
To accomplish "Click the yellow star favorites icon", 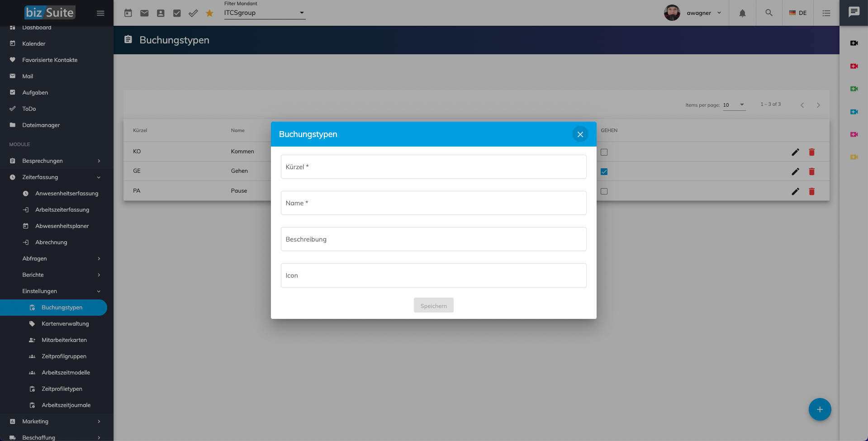I will click(209, 13).
